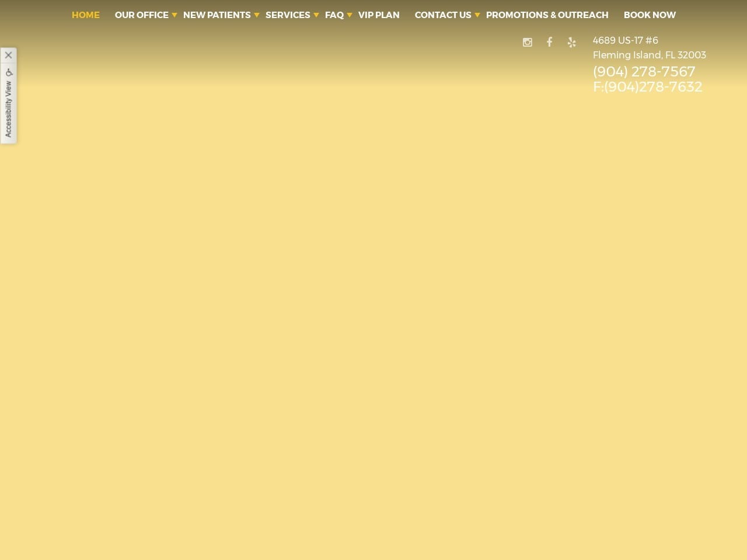Click the 4689 US-17 #6 address line
Screen dimensions: 747x560
[x=626, y=40]
